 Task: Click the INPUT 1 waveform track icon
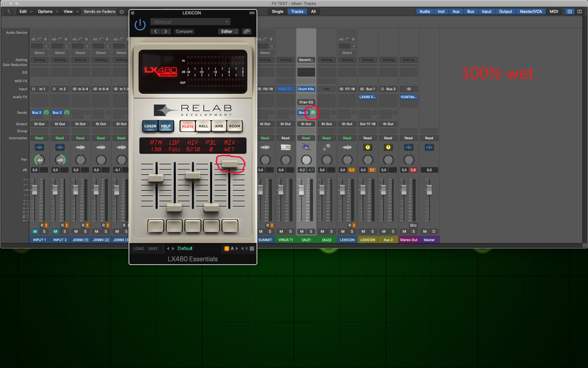pyautogui.click(x=39, y=147)
